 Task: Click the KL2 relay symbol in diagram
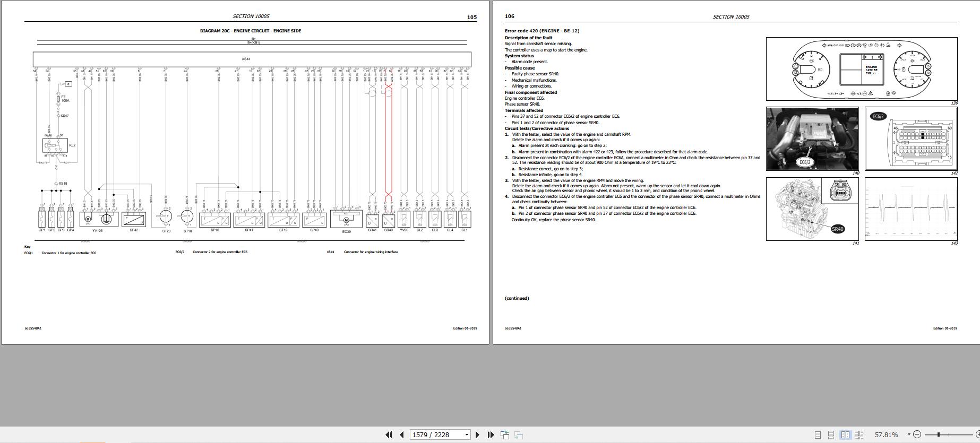pyautogui.click(x=56, y=145)
